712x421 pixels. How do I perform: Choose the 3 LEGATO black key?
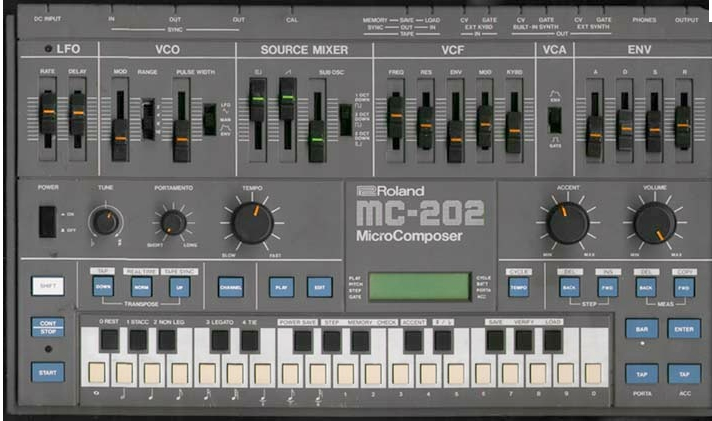[x=220, y=340]
